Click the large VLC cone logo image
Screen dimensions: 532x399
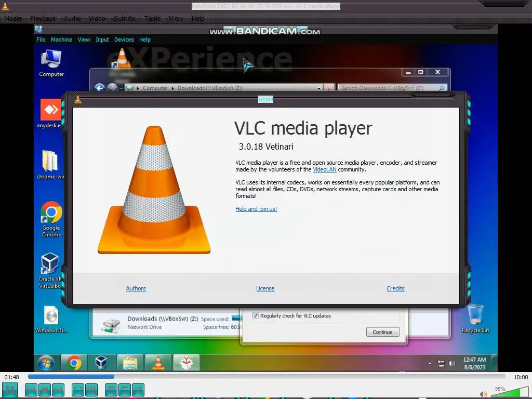point(154,190)
